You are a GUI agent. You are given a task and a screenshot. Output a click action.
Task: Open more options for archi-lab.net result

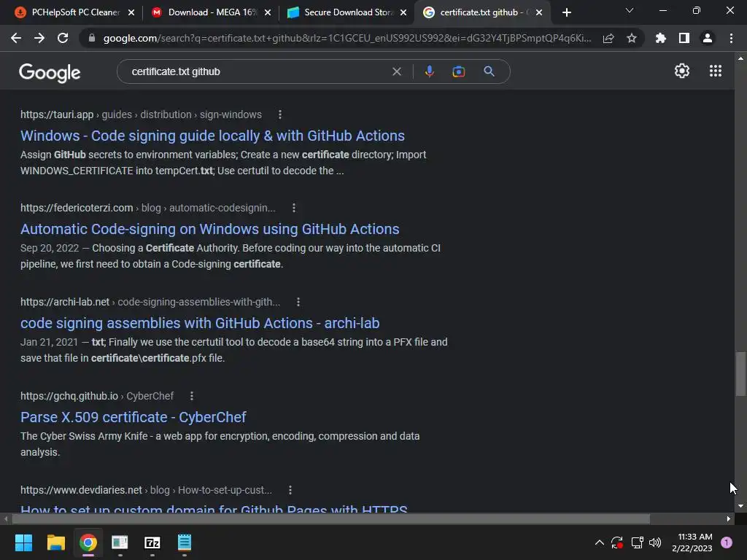[298, 302]
